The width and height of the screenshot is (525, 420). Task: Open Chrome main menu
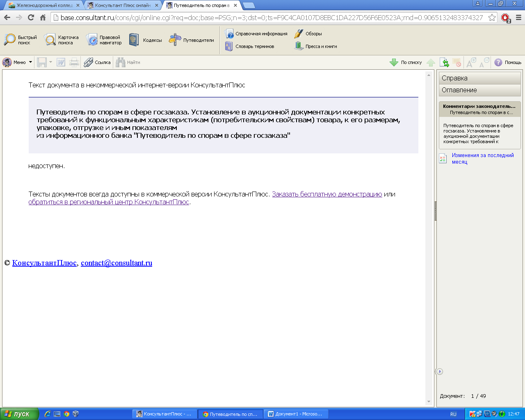[518, 18]
